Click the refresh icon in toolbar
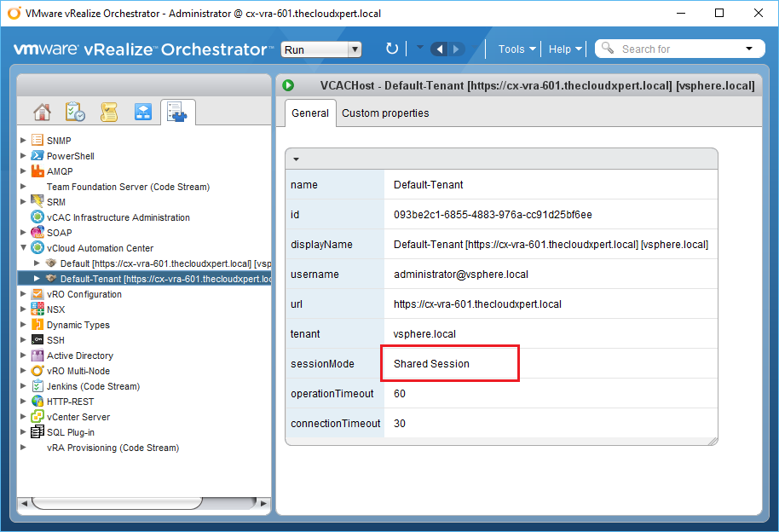The height and width of the screenshot is (532, 779). coord(392,49)
